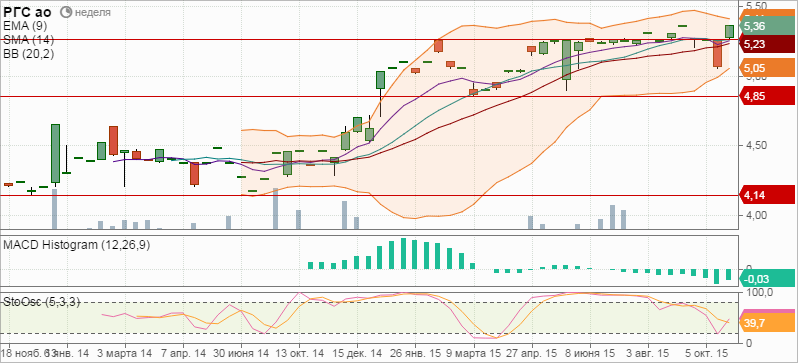Click the red 4,85 level tag
Screen dimensions: 798x363
tap(766, 96)
